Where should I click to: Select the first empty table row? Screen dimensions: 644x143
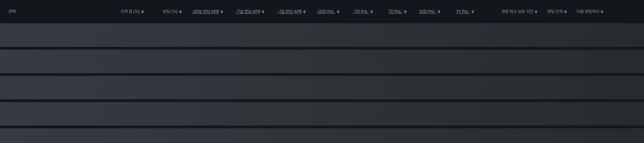[x=322, y=35]
